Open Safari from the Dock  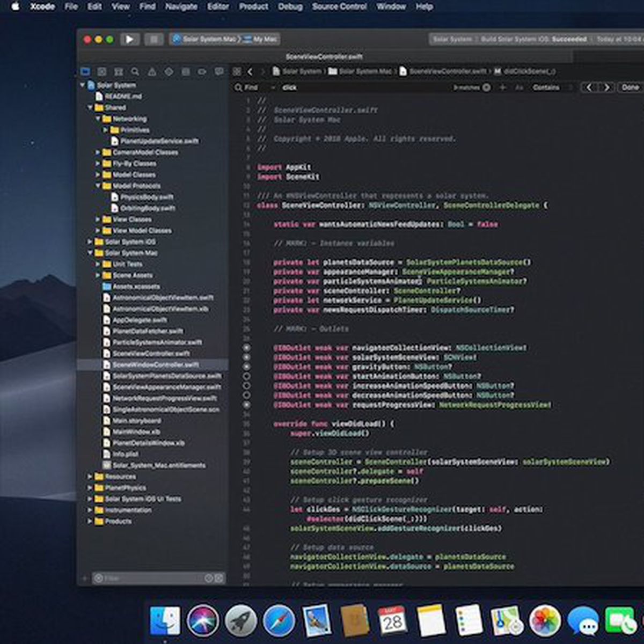[279, 621]
